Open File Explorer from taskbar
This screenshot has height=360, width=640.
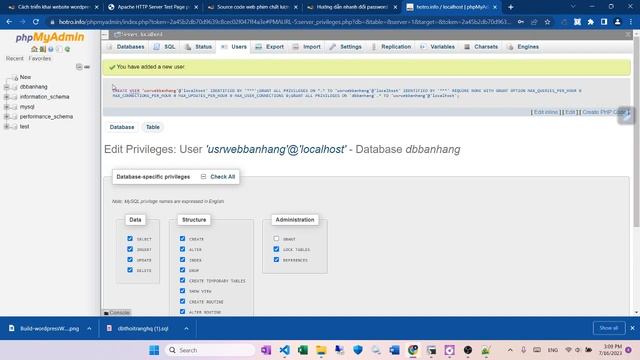pyautogui.click(x=321, y=350)
